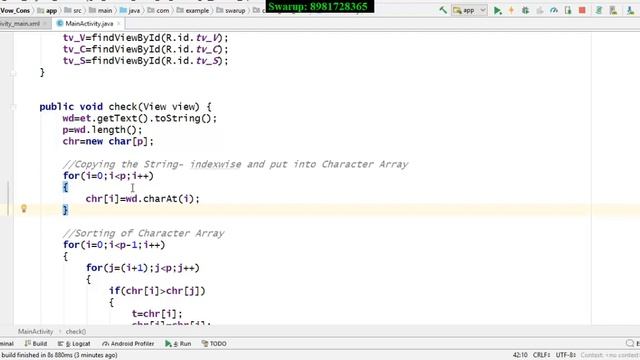Click the src folder in breadcrumb
The height and width of the screenshot is (360, 640).
click(73, 11)
